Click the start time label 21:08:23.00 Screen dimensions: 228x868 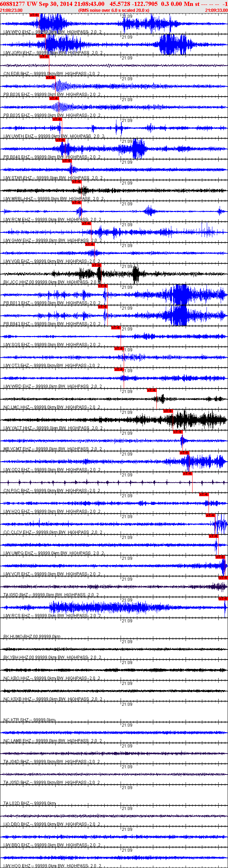(x=11, y=10)
